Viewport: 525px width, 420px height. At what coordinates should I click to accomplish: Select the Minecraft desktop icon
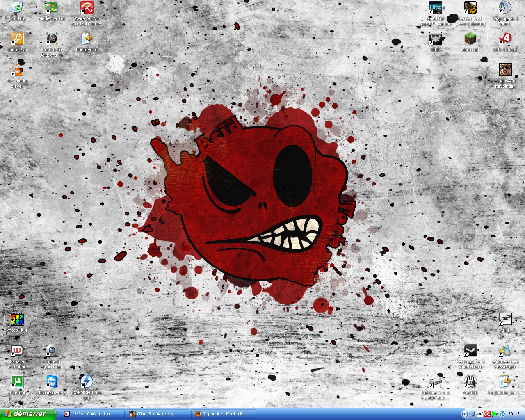coord(470,39)
